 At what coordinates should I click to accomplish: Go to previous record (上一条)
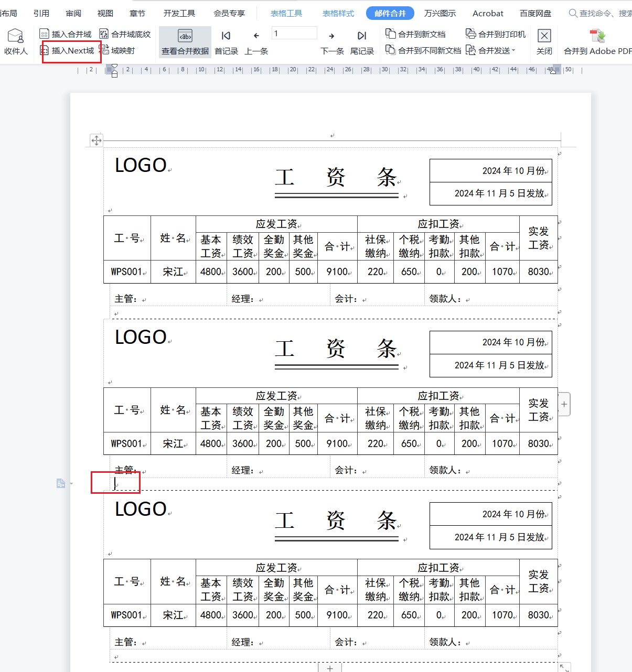(x=256, y=42)
